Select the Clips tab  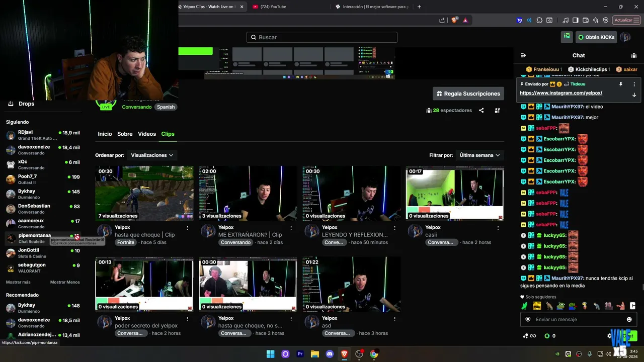[x=168, y=134]
